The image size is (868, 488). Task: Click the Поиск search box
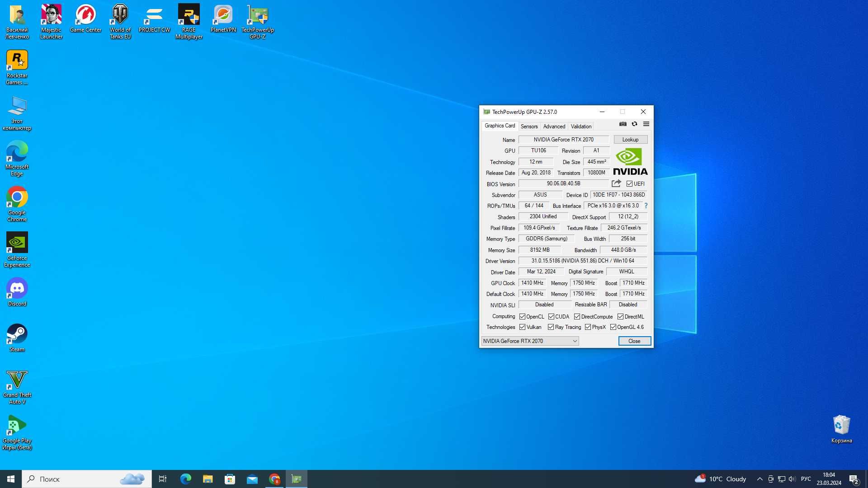coord(87,479)
